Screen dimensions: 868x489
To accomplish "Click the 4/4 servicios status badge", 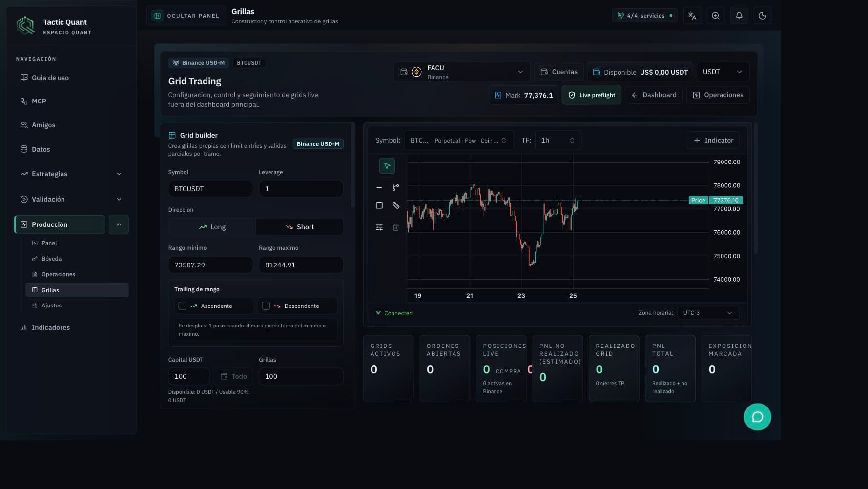I will [645, 16].
